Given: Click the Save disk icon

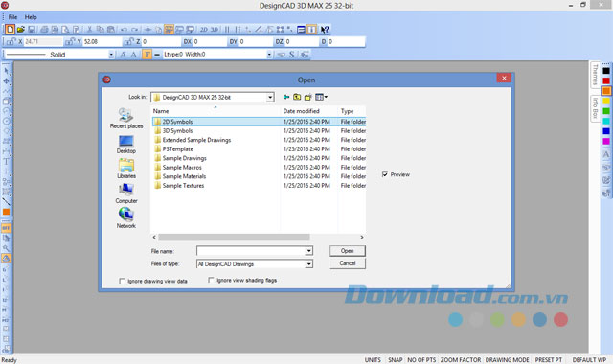Looking at the screenshot, I should pyautogui.click(x=32, y=30).
